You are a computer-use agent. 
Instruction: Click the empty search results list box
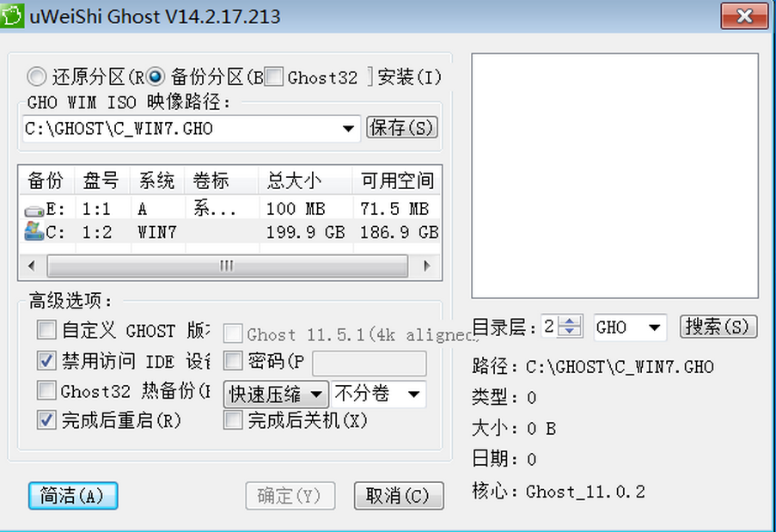click(614, 175)
